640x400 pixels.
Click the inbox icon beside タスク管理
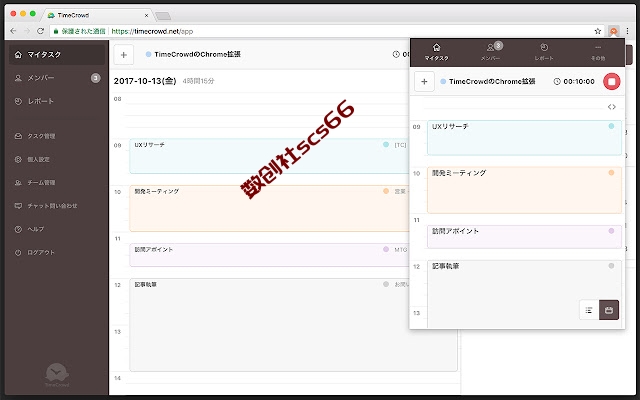click(x=18, y=136)
